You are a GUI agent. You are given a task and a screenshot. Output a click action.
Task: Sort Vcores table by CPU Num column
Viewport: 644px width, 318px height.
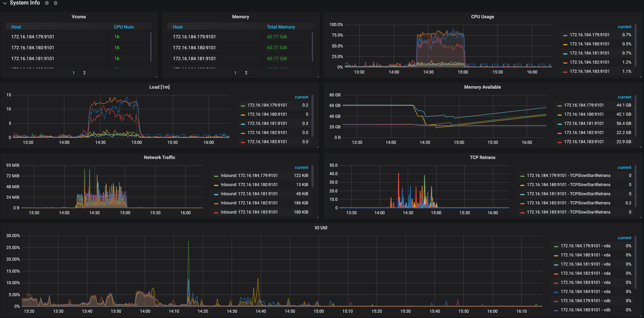tap(124, 27)
